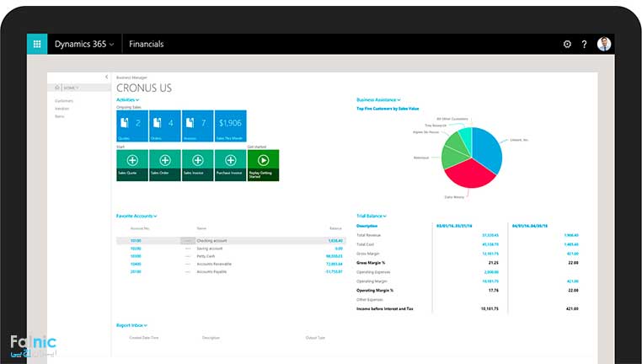Create a new Purchase Invoice tile
This screenshot has height=364, width=642.
230,164
